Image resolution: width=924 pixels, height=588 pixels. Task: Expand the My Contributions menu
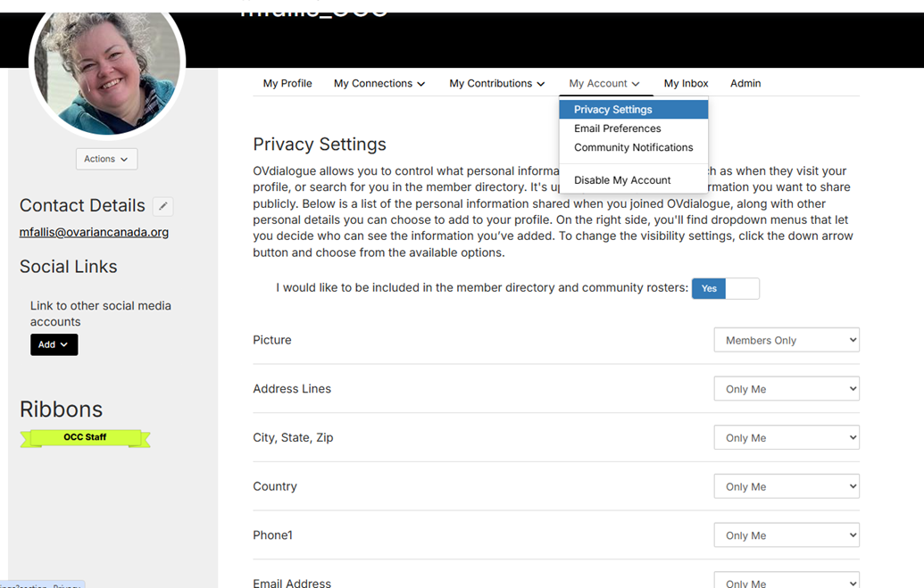coord(496,83)
